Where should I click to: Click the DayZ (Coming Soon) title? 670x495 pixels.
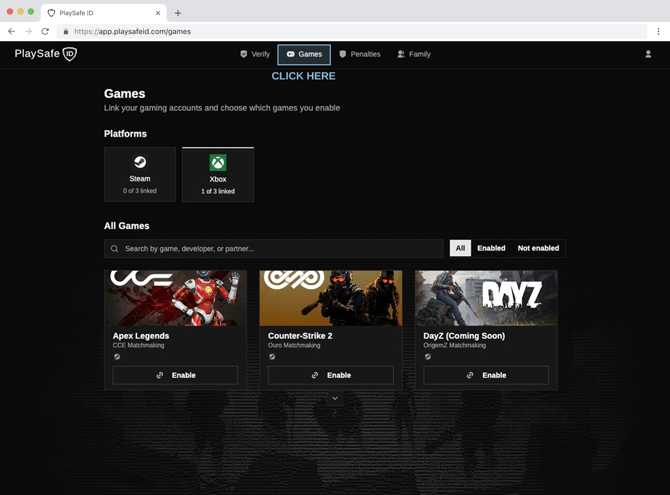click(x=464, y=336)
